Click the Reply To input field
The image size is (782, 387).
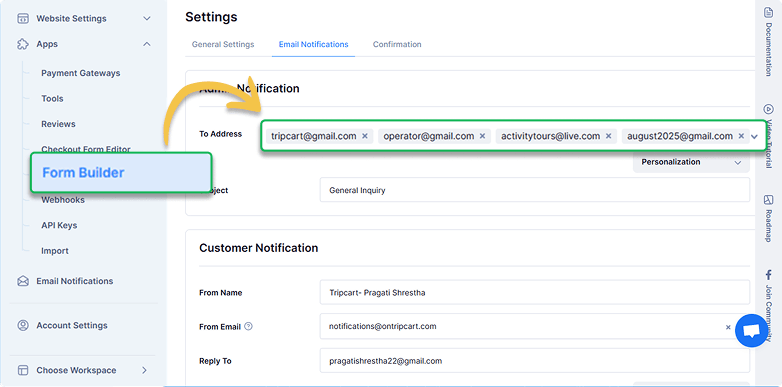535,361
